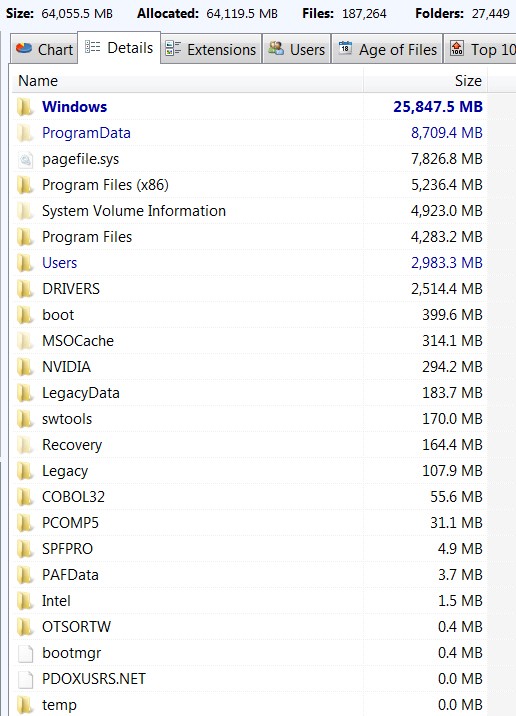Click the PDOXUSRS.NET file icon
Viewport: 516px width, 716px height.
click(x=25, y=679)
